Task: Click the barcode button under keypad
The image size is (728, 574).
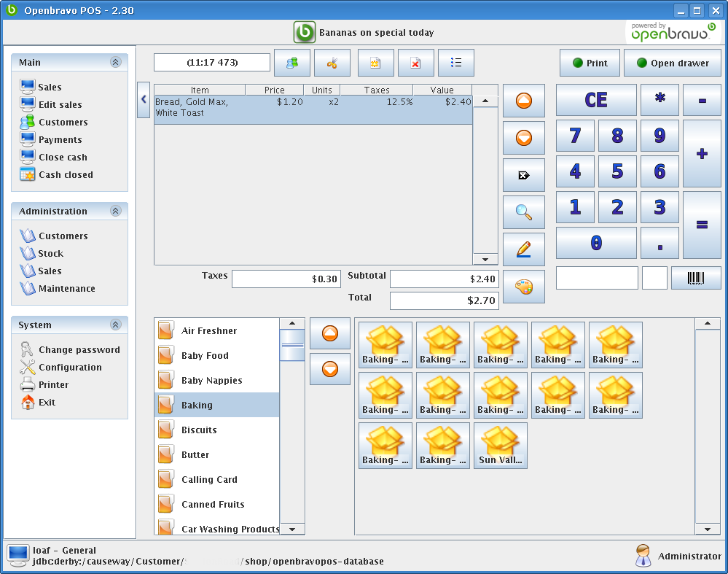Action: click(x=696, y=278)
